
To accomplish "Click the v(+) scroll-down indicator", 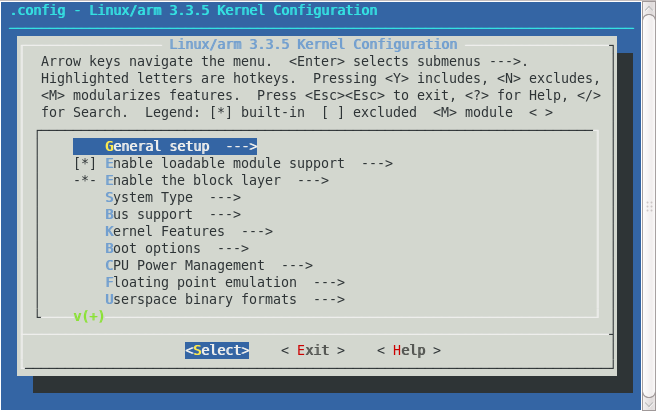I will point(89,316).
